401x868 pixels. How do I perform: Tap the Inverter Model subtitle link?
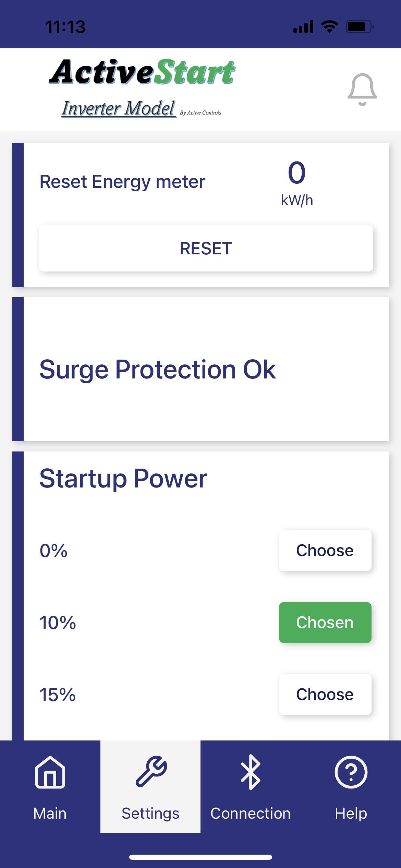point(119,109)
